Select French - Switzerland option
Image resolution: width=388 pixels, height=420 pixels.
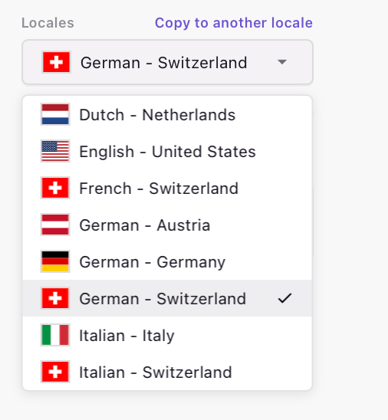[x=167, y=188]
